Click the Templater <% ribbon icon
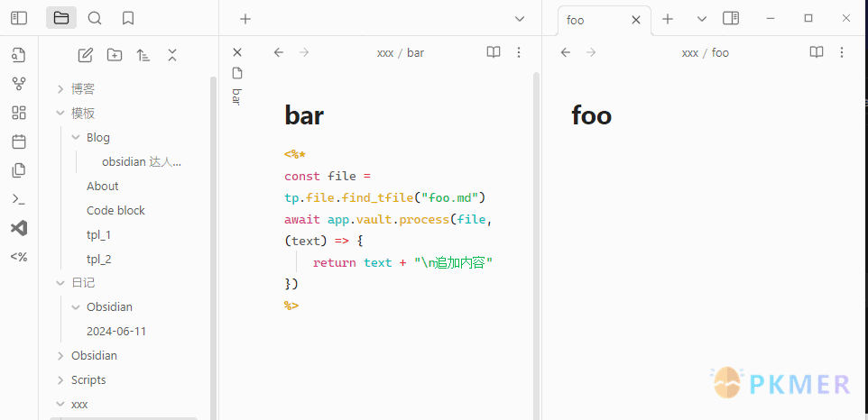 19,257
